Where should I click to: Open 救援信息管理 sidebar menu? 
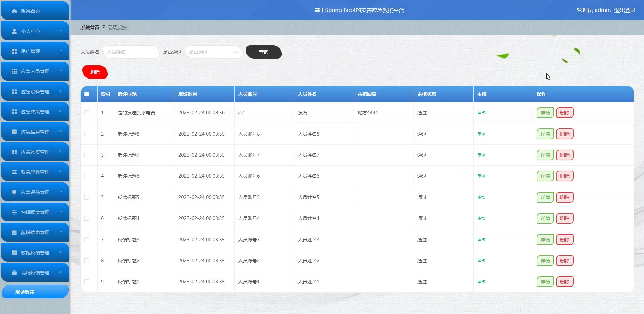tap(35, 232)
